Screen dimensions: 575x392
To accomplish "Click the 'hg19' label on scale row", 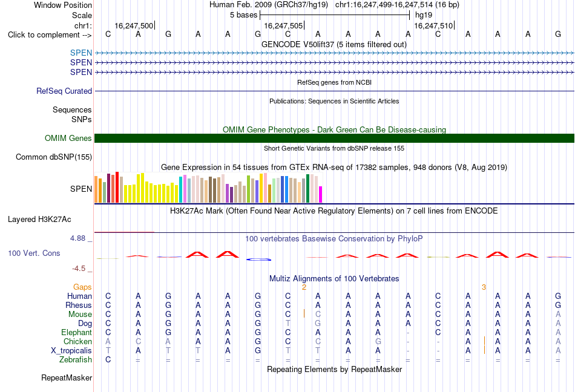I will point(424,15).
